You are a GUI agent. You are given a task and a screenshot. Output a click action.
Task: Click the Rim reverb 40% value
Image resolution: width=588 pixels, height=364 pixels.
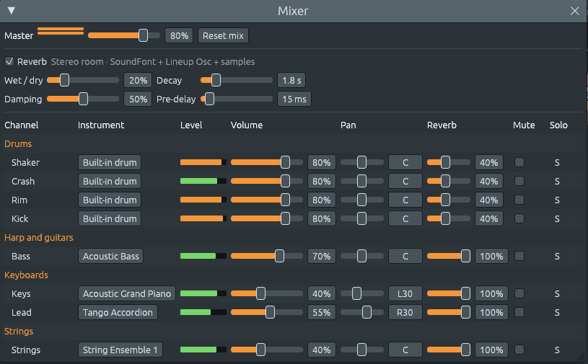click(x=489, y=200)
